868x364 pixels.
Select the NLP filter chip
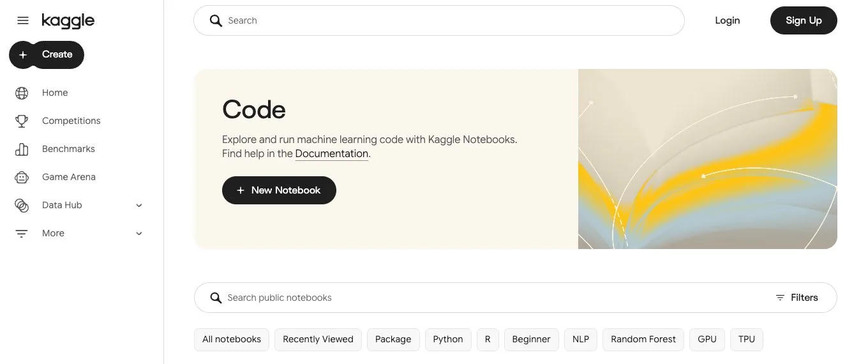tap(581, 340)
